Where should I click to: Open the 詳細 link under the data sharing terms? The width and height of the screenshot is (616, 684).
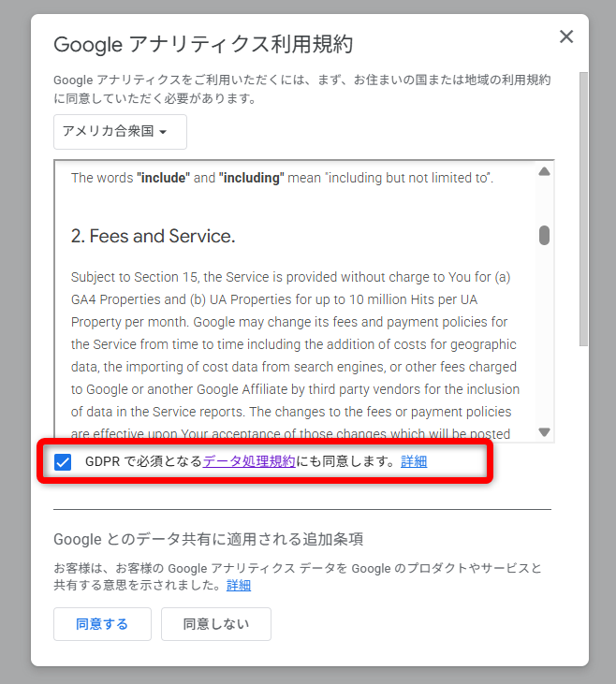tap(239, 585)
